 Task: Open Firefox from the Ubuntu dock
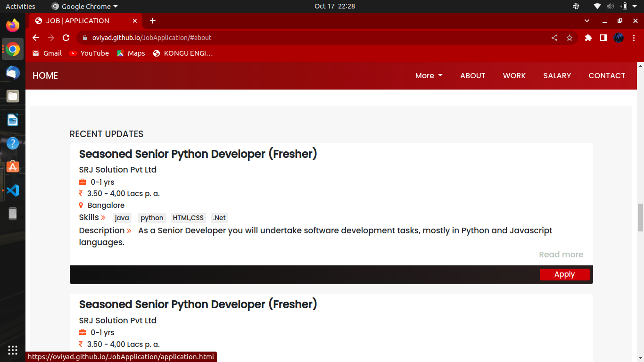coord(12,25)
